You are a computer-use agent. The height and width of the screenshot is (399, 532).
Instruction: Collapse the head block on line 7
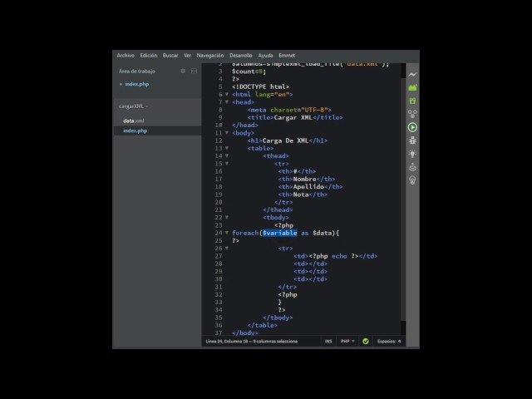point(227,101)
